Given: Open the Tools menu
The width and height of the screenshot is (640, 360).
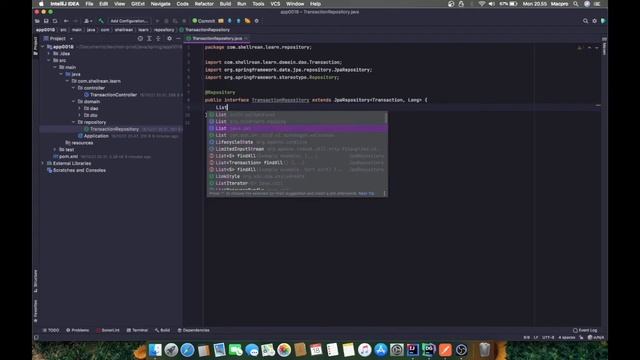Looking at the screenshot, I should click(x=258, y=4).
